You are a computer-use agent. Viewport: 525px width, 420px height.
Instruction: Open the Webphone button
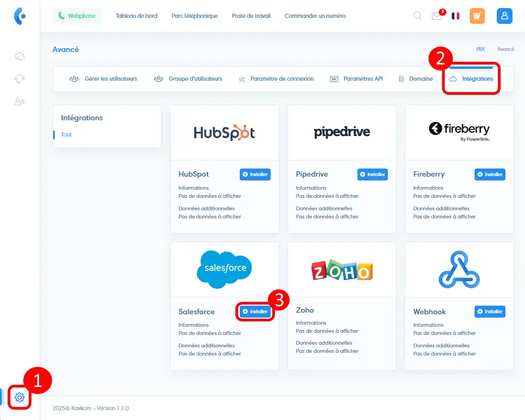[76, 16]
